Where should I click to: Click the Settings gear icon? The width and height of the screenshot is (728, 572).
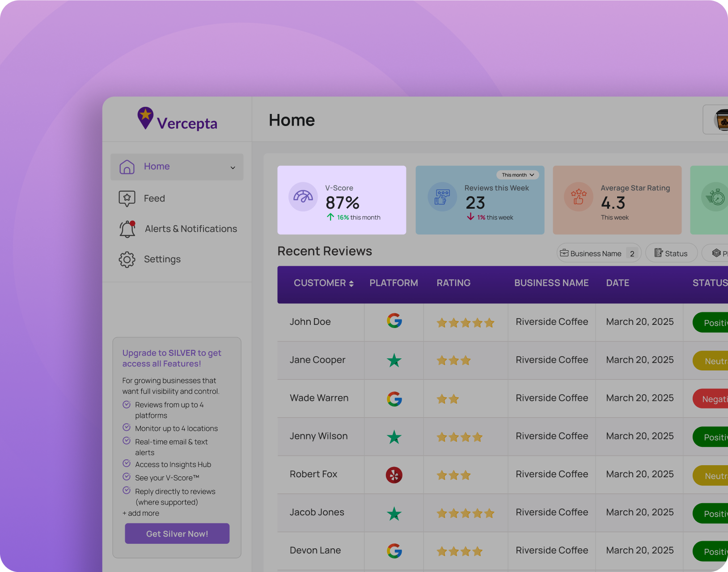tap(127, 259)
